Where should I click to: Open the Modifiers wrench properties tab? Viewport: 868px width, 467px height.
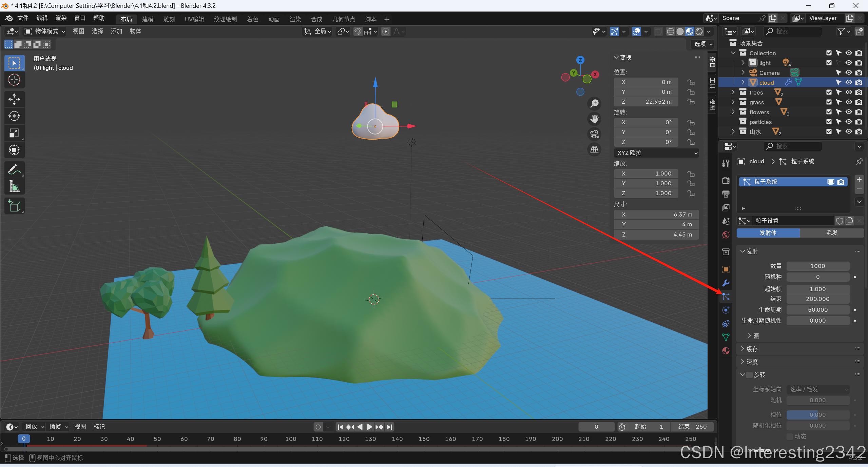pos(726,283)
